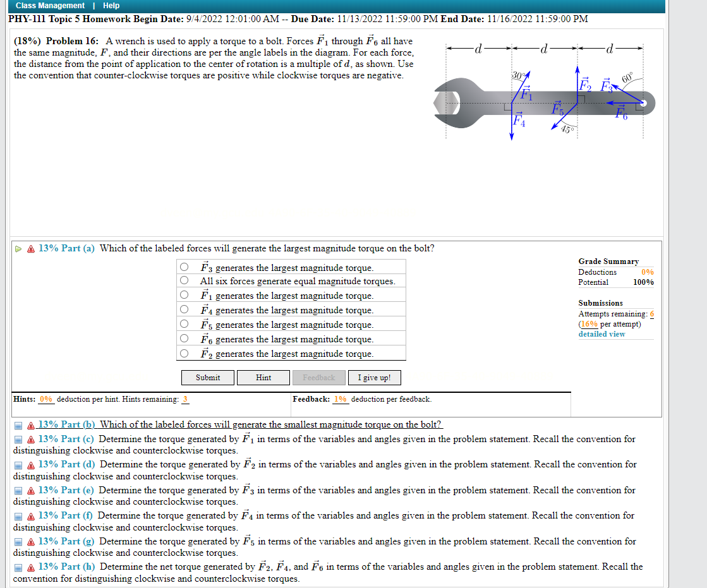Click the Grade Summary heading
707x588 pixels.
[608, 261]
